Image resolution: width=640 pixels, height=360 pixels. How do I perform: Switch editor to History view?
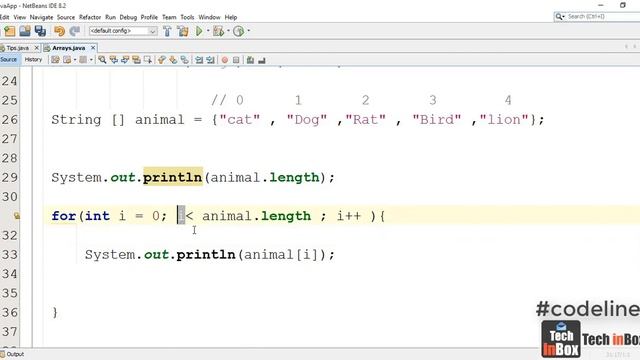point(33,60)
